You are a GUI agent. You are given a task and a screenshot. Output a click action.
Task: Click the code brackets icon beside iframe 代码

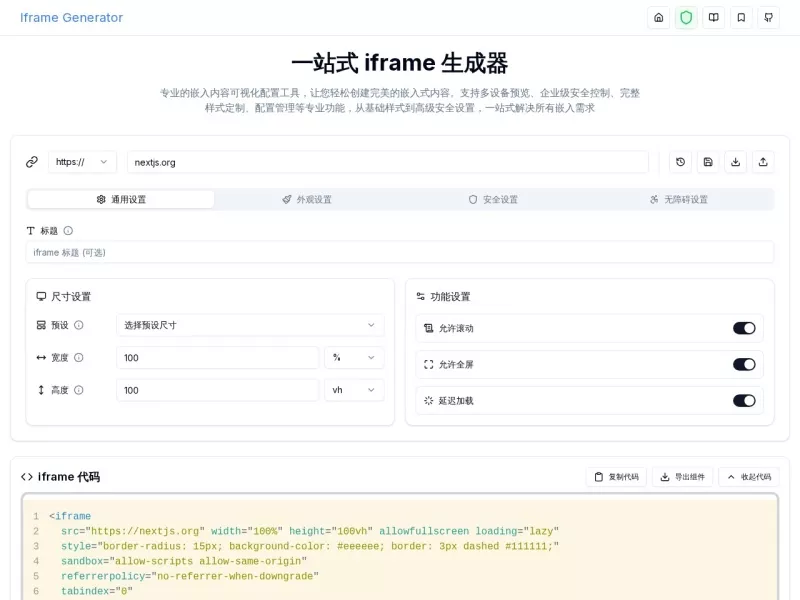coord(27,477)
